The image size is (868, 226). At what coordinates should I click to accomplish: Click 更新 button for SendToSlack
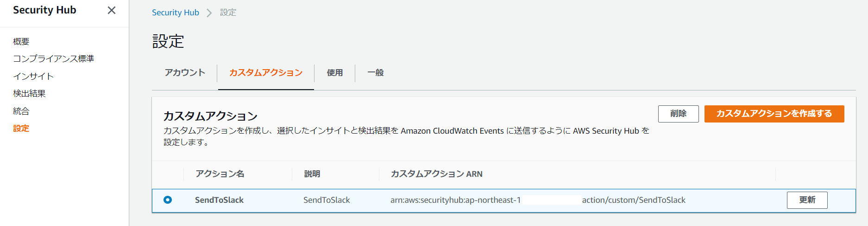pyautogui.click(x=807, y=200)
